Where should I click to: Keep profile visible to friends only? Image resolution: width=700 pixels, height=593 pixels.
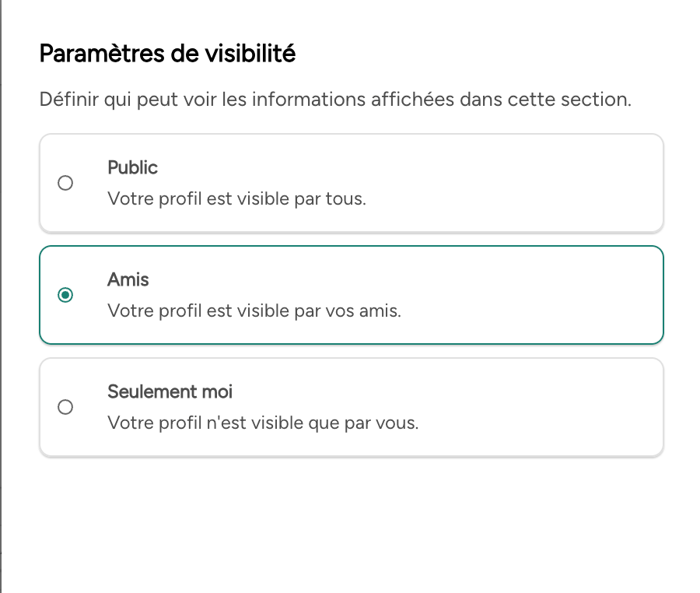(66, 295)
